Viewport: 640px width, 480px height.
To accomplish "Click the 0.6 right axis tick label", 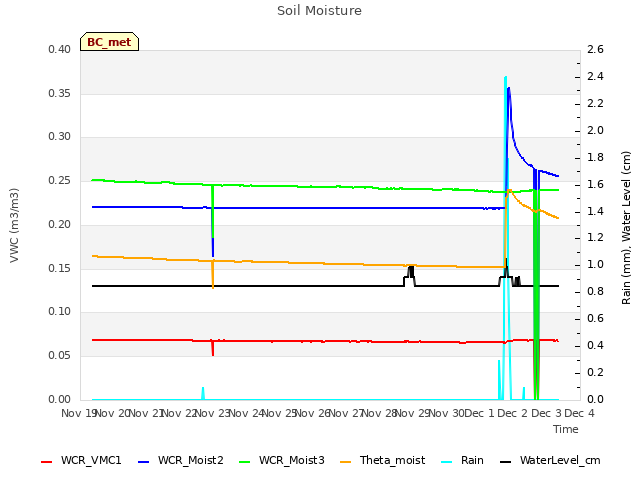I will click(595, 318).
